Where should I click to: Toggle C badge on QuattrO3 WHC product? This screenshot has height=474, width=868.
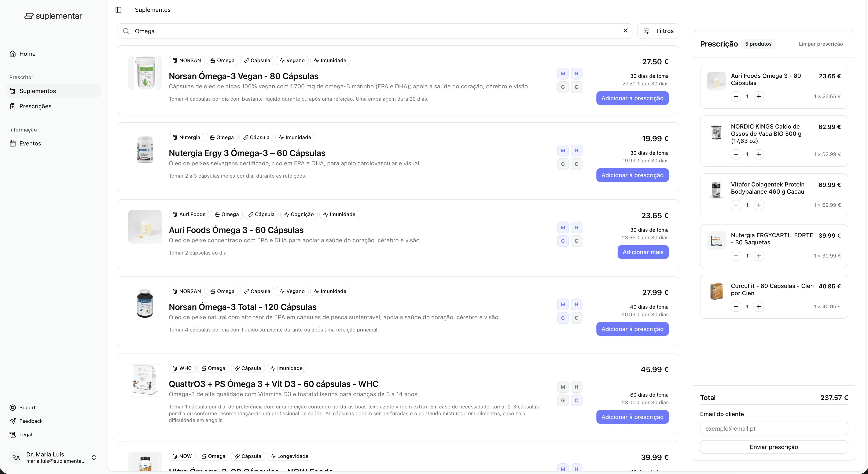point(576,400)
